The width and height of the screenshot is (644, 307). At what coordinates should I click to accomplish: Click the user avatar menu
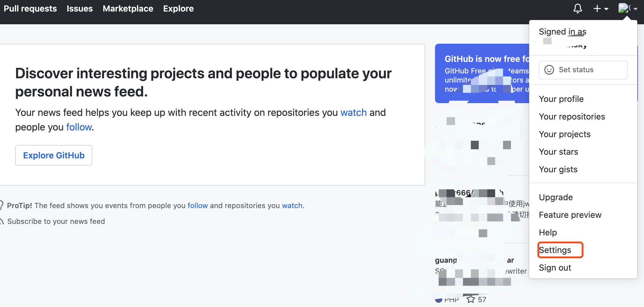coord(628,8)
